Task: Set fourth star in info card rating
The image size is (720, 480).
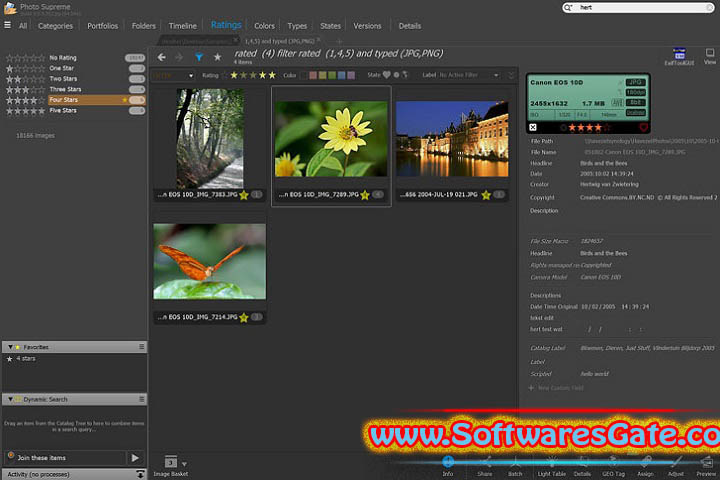Action: point(598,127)
